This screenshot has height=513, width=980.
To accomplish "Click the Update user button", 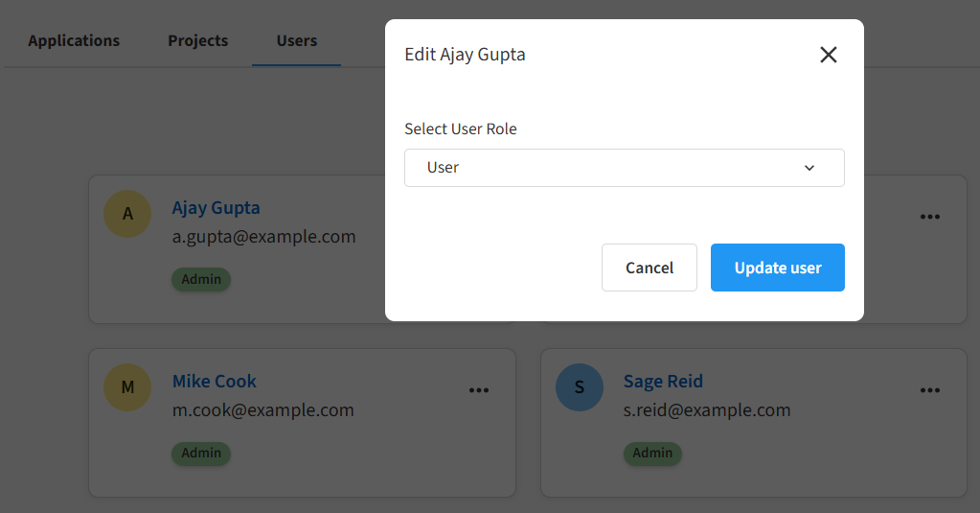I will (777, 268).
